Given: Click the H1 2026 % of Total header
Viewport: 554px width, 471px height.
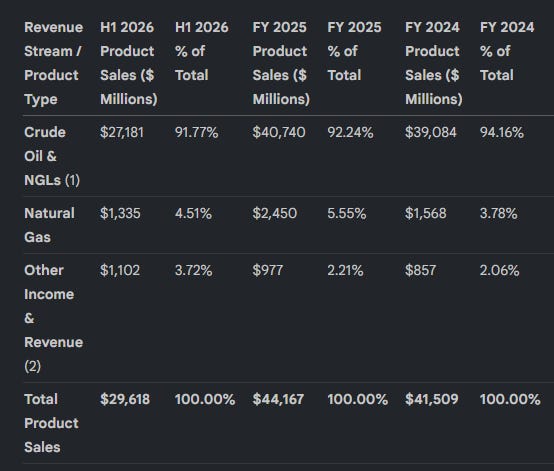Looking at the screenshot, I should point(202,51).
